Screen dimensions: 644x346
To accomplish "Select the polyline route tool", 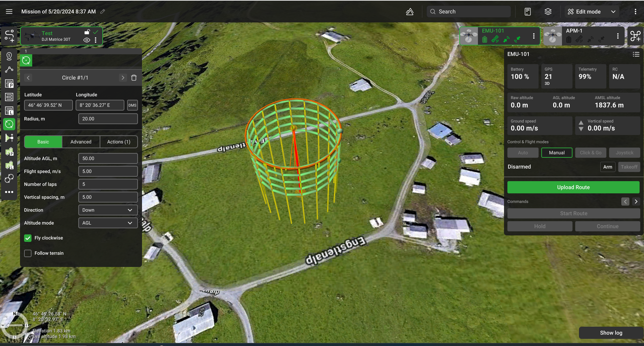I will click(x=9, y=70).
